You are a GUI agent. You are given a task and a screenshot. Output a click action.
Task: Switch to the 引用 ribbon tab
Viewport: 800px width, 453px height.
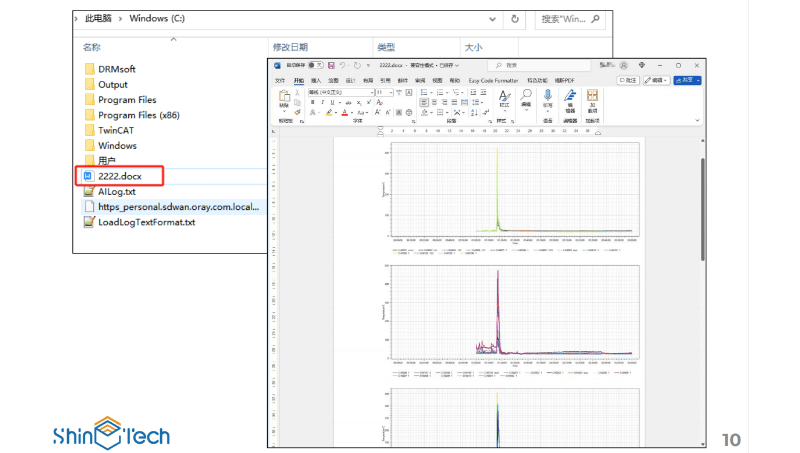pyautogui.click(x=385, y=81)
